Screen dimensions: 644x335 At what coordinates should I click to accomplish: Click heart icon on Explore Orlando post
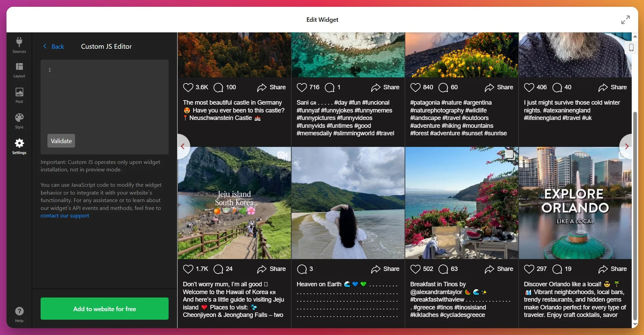(529, 269)
